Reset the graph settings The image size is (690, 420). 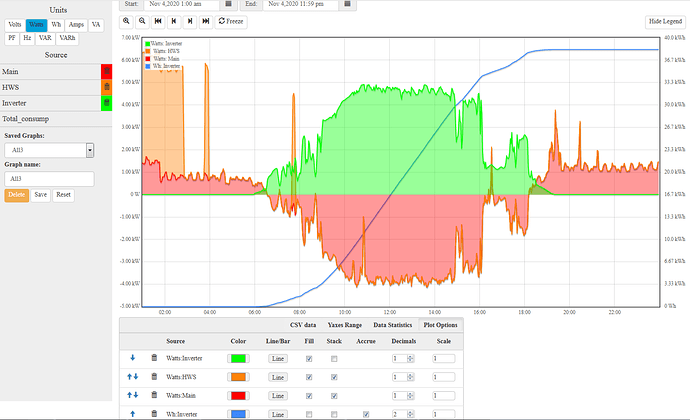pos(63,195)
